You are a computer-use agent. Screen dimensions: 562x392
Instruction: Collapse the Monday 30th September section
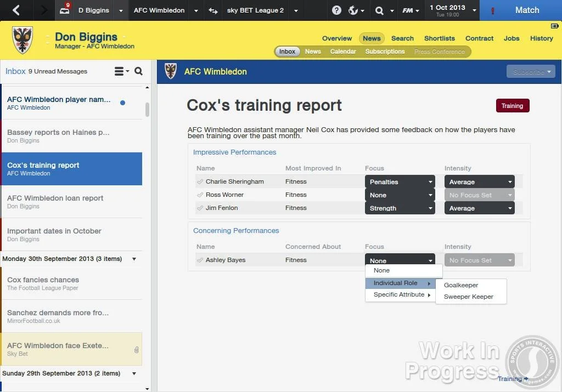134,259
